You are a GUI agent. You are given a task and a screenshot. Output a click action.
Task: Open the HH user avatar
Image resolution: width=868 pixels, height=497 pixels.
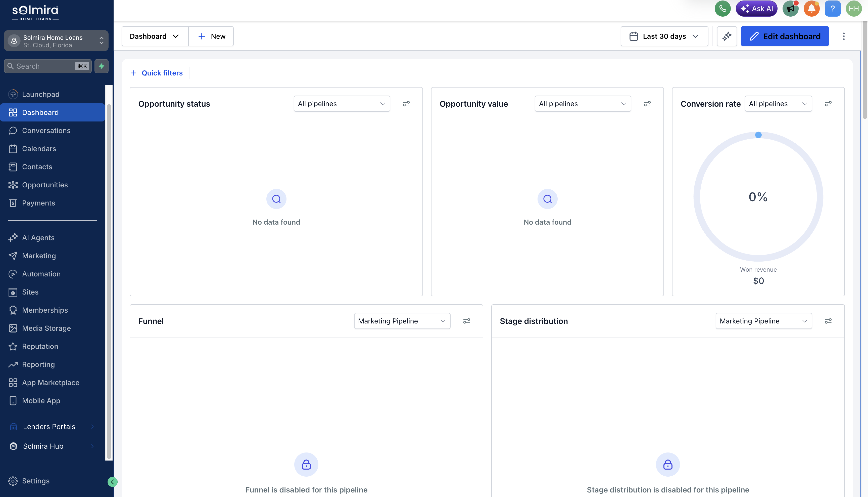coord(854,9)
